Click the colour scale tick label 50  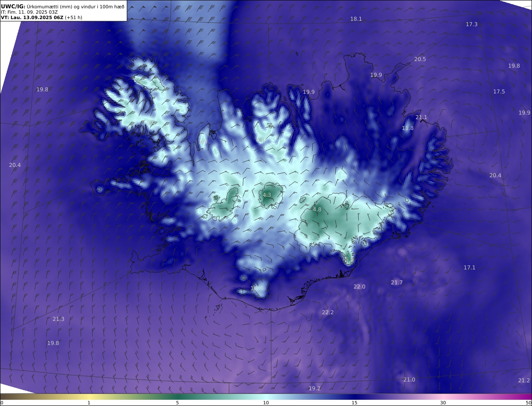[528, 403]
